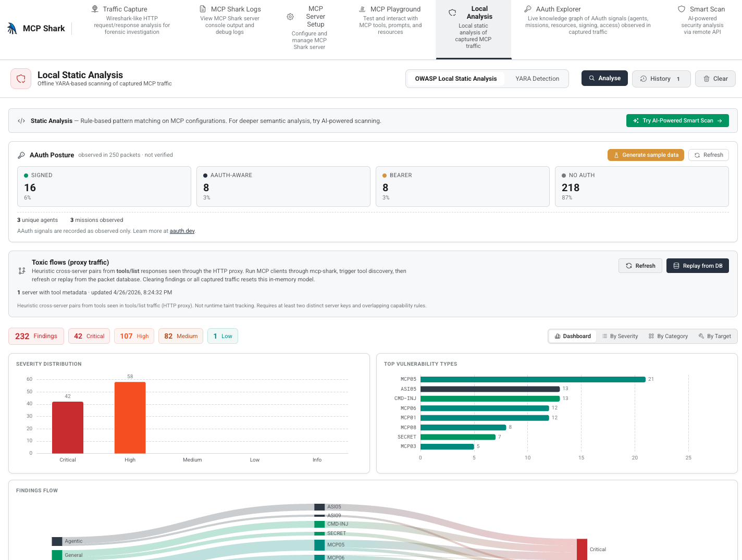
Task: Try AI-Powered Smart Scan
Action: [677, 120]
